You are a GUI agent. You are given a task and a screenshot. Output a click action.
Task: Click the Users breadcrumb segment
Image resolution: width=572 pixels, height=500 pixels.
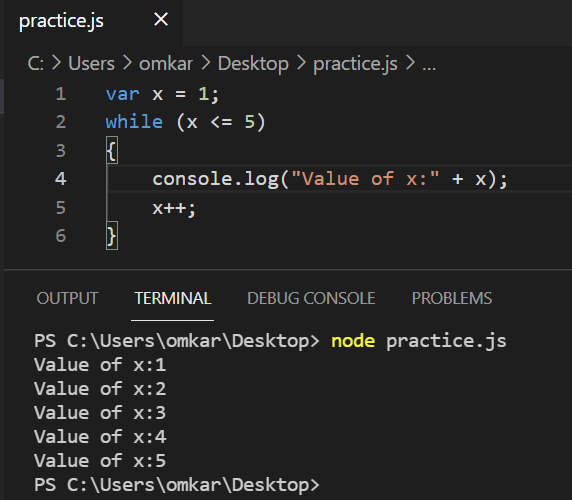point(92,64)
